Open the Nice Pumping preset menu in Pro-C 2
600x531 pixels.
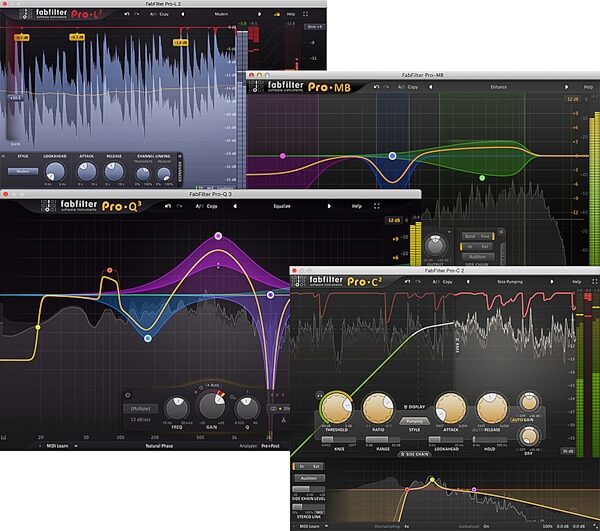pyautogui.click(x=510, y=281)
